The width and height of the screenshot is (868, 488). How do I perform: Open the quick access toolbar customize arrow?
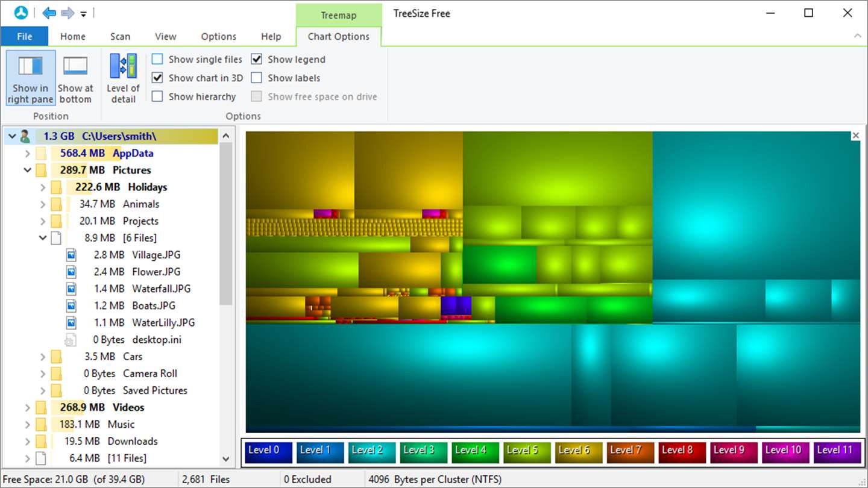84,13
